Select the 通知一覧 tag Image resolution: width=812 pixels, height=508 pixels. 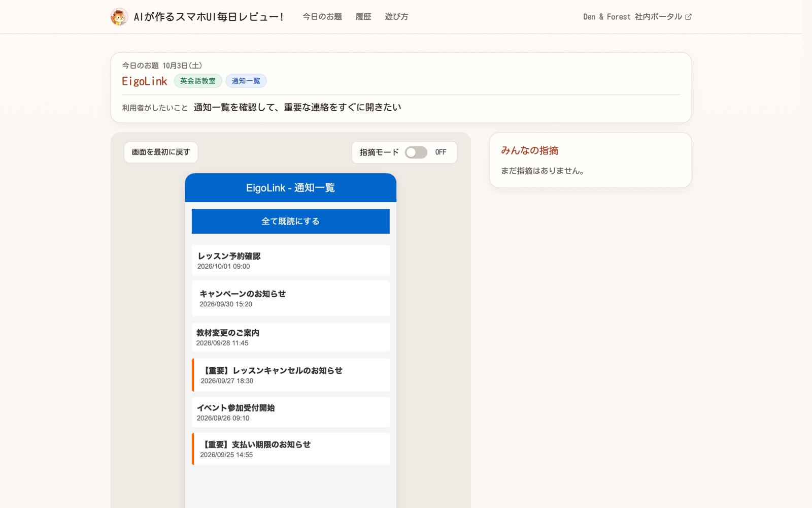pyautogui.click(x=246, y=81)
